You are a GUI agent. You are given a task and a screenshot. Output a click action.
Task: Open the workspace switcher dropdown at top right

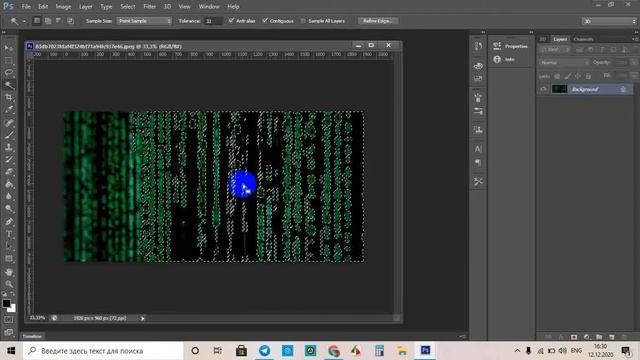(x=609, y=21)
